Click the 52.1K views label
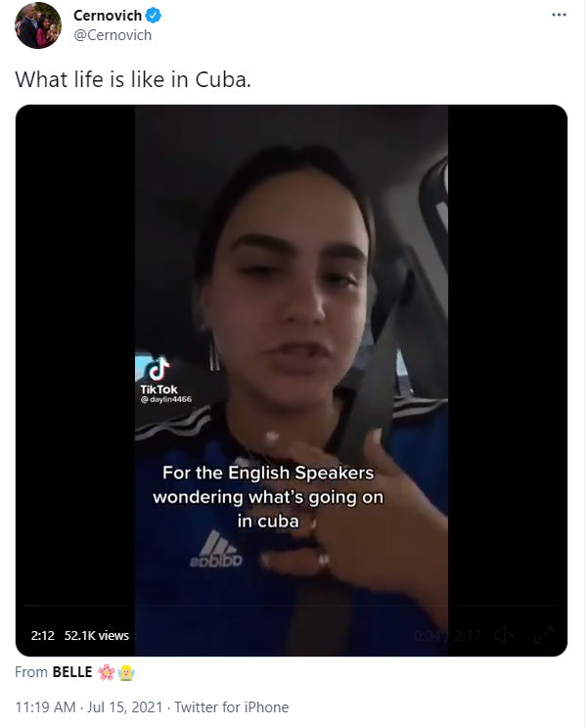Screen dimensions: 588x728 97,635
